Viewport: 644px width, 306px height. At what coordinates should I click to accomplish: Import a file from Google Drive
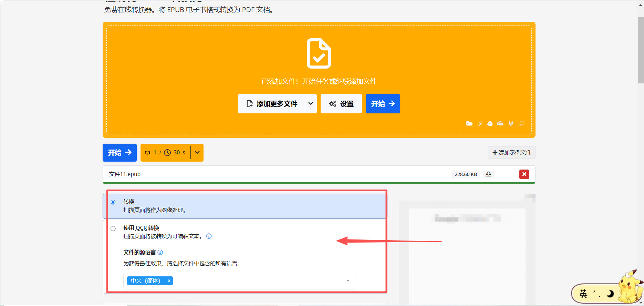(490, 123)
